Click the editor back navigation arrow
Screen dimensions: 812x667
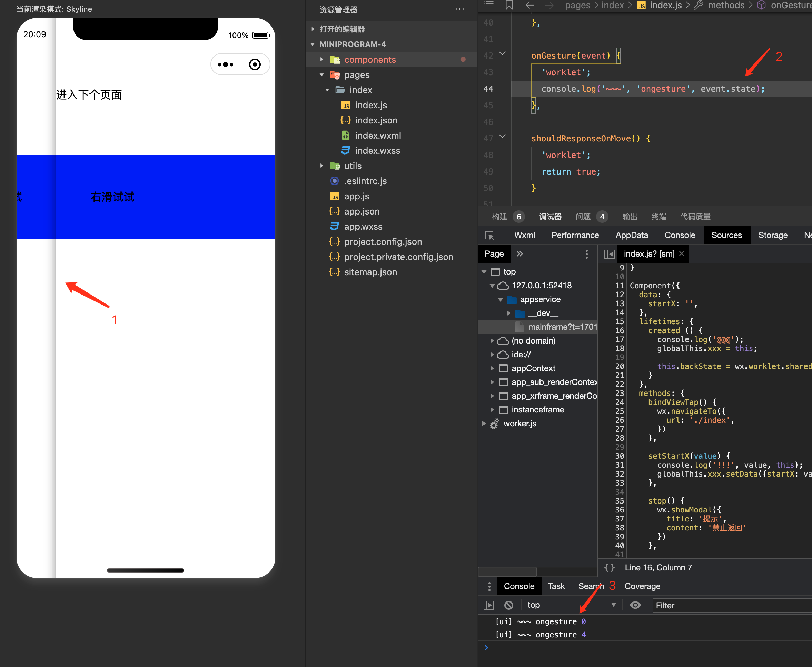[x=529, y=6]
